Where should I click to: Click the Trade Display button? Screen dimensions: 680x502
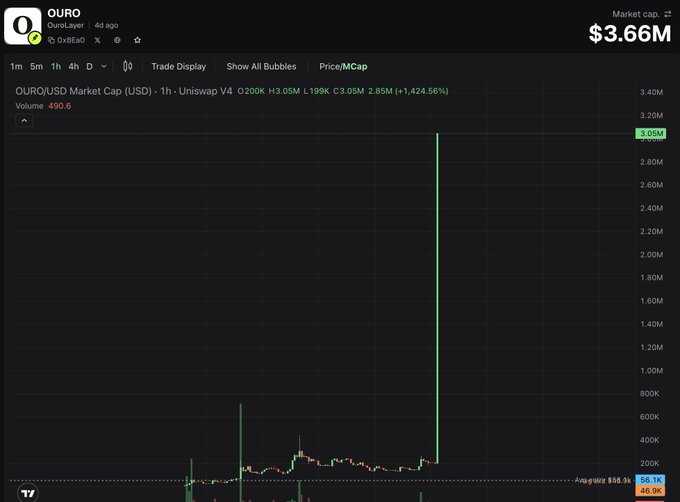(x=179, y=66)
